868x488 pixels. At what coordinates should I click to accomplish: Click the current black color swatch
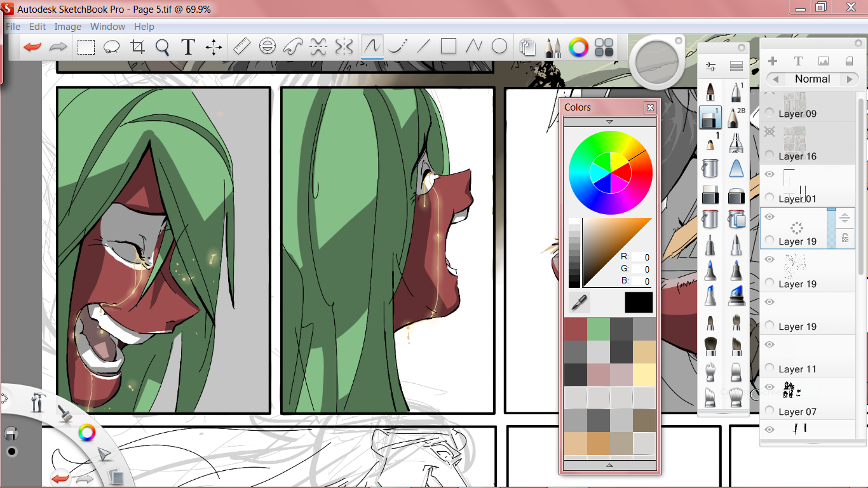tap(638, 302)
